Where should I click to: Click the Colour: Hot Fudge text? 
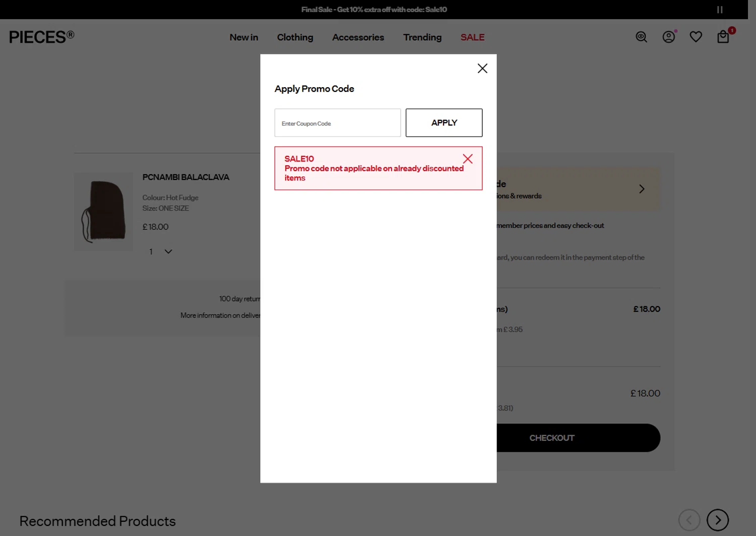coord(170,198)
